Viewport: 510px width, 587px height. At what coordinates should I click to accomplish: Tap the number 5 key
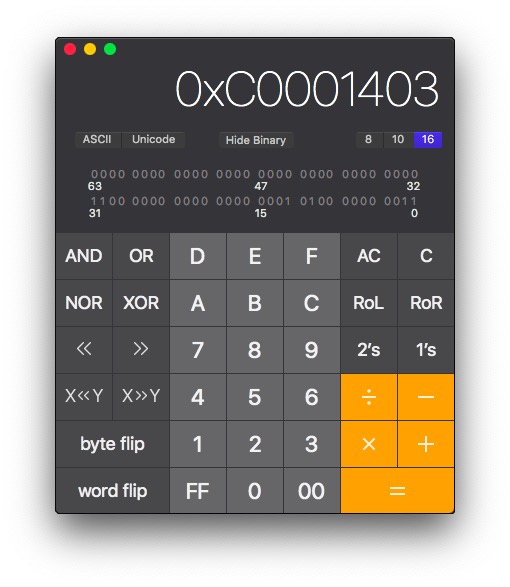pos(255,397)
